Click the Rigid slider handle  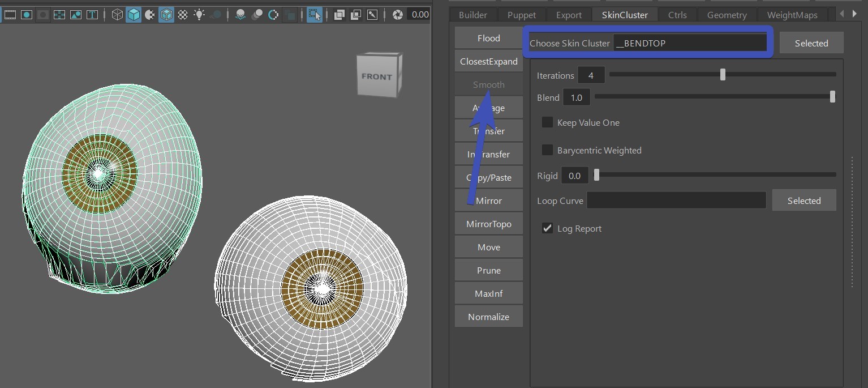tap(596, 175)
